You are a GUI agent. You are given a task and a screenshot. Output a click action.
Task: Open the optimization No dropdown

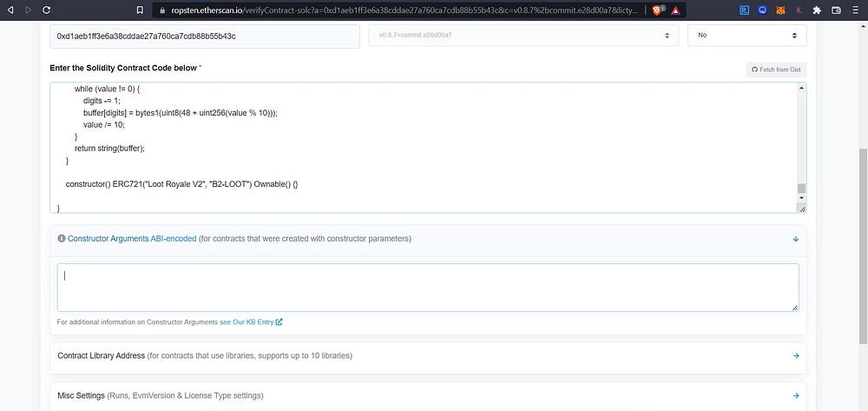pos(746,35)
